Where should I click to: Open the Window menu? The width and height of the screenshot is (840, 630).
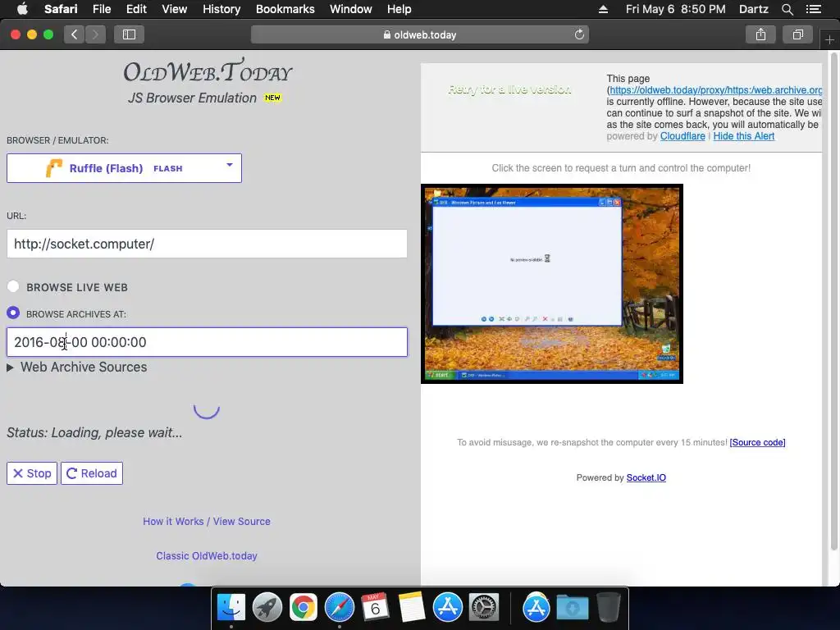(351, 9)
